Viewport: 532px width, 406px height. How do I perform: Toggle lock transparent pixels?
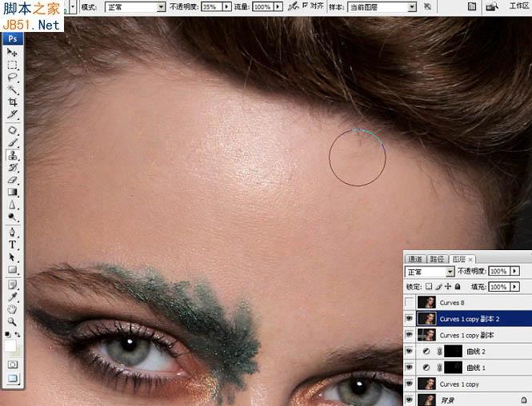click(429, 286)
